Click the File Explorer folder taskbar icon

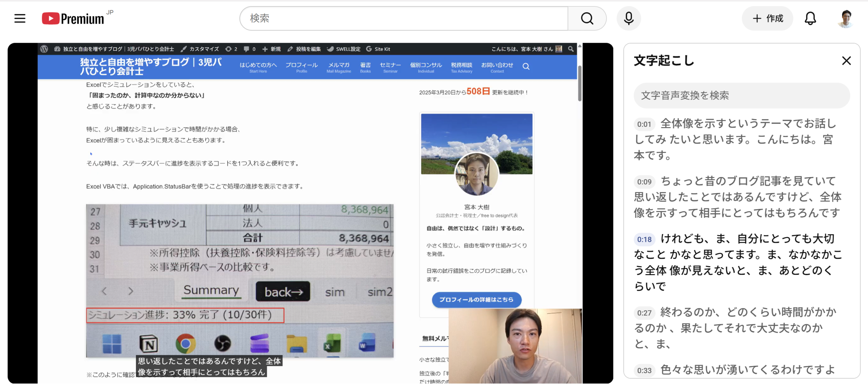(297, 344)
